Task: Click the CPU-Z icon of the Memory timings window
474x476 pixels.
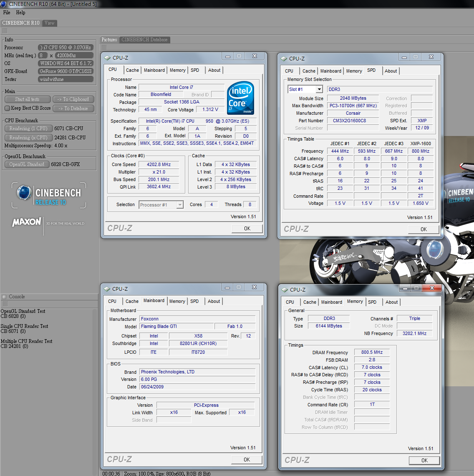Action: pyautogui.click(x=285, y=290)
